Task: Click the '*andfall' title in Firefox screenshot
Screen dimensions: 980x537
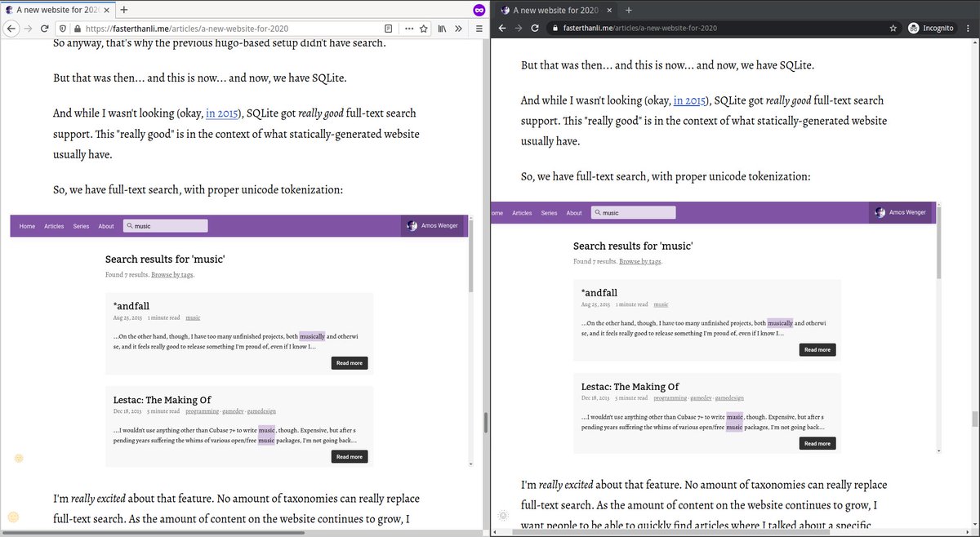Action: (x=131, y=306)
